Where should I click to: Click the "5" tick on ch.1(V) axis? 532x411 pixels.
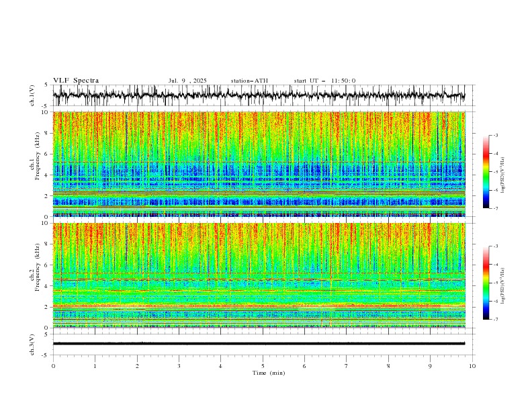click(46, 85)
